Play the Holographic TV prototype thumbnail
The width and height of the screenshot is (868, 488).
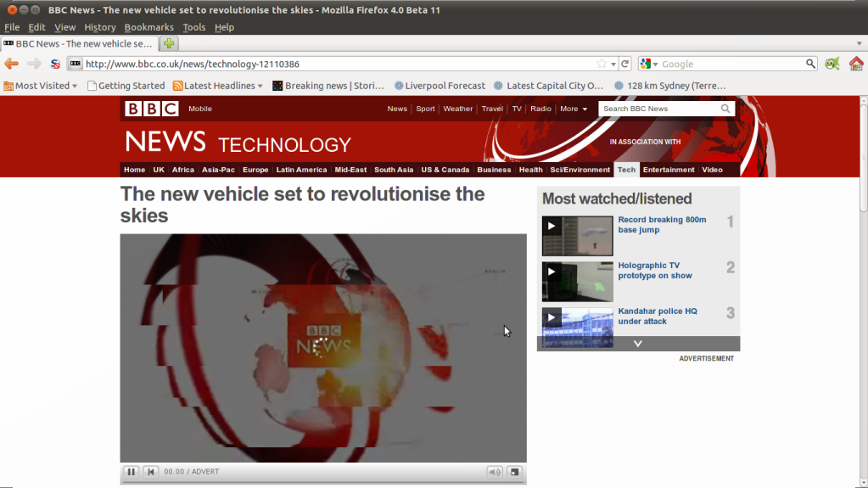tap(577, 282)
